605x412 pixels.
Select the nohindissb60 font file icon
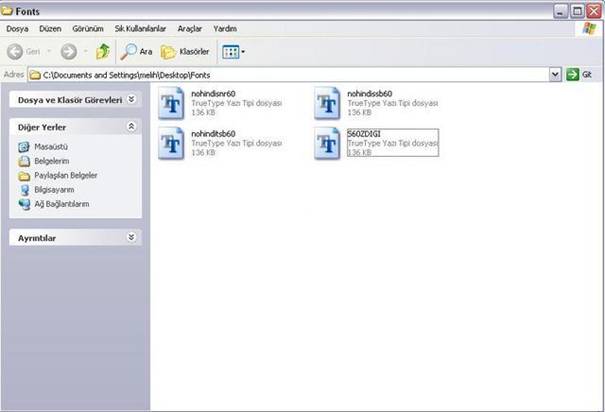click(x=329, y=103)
